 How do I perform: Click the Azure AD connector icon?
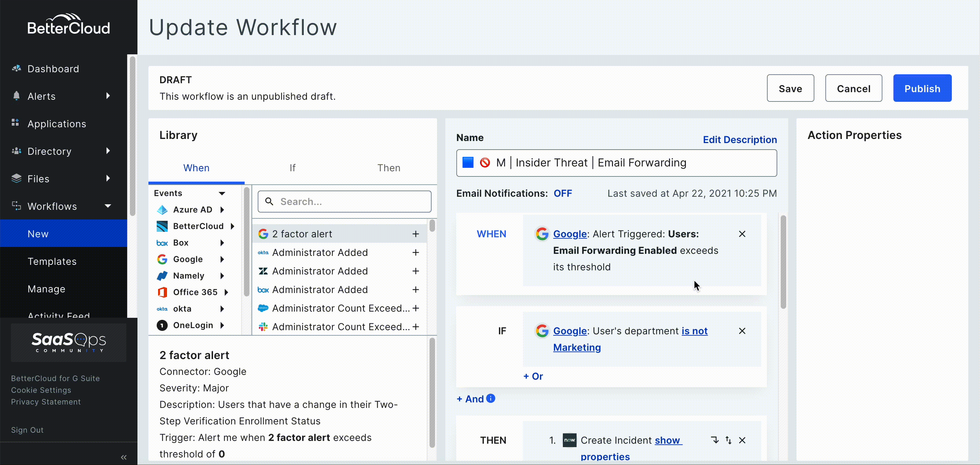[162, 209]
